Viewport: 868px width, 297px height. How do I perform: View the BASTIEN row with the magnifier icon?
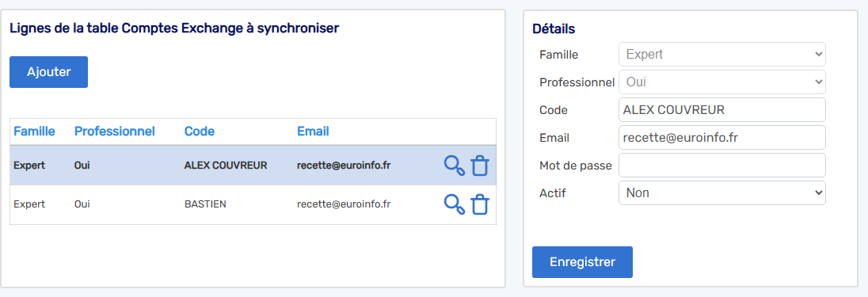click(x=454, y=204)
